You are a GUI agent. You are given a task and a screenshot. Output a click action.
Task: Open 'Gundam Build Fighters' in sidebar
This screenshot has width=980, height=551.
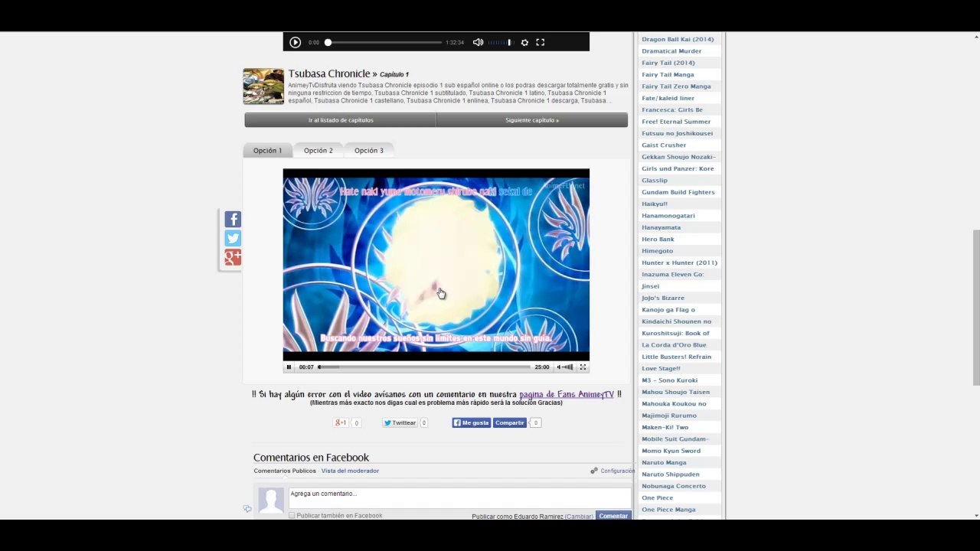[x=678, y=192]
